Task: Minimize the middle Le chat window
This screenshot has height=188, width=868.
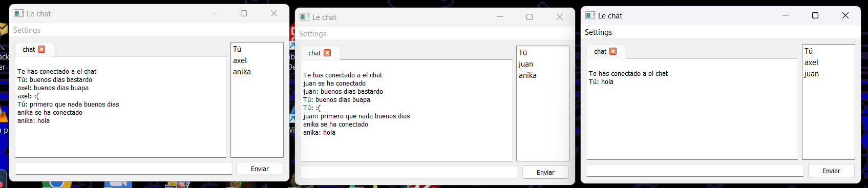Action: tap(500, 17)
